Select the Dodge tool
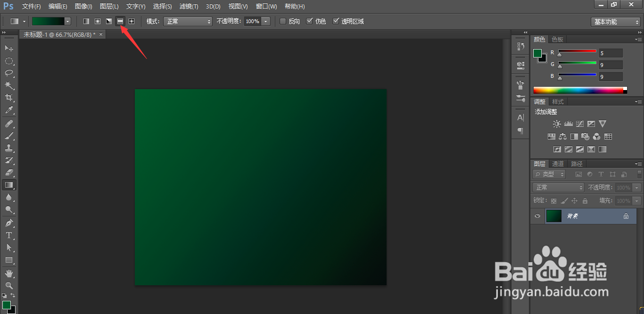 [x=9, y=209]
